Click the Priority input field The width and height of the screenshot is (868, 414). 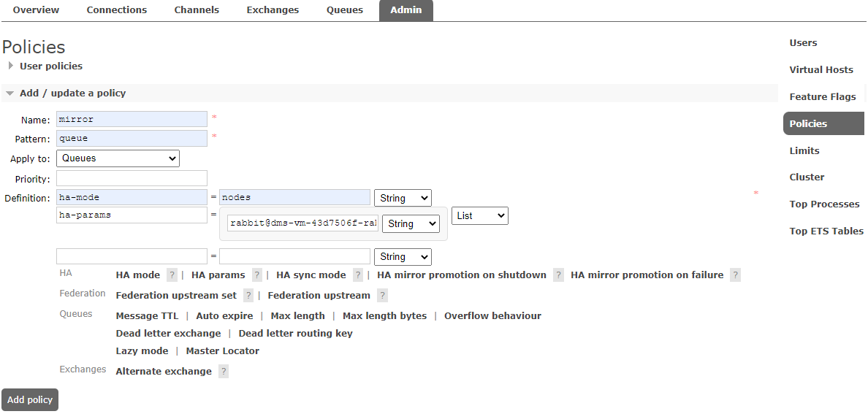click(x=132, y=178)
